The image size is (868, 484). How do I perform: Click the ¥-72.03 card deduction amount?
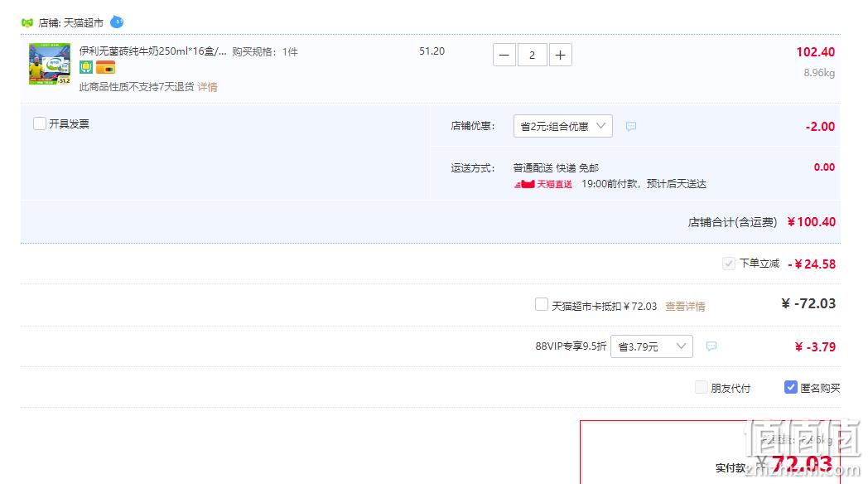tap(808, 303)
